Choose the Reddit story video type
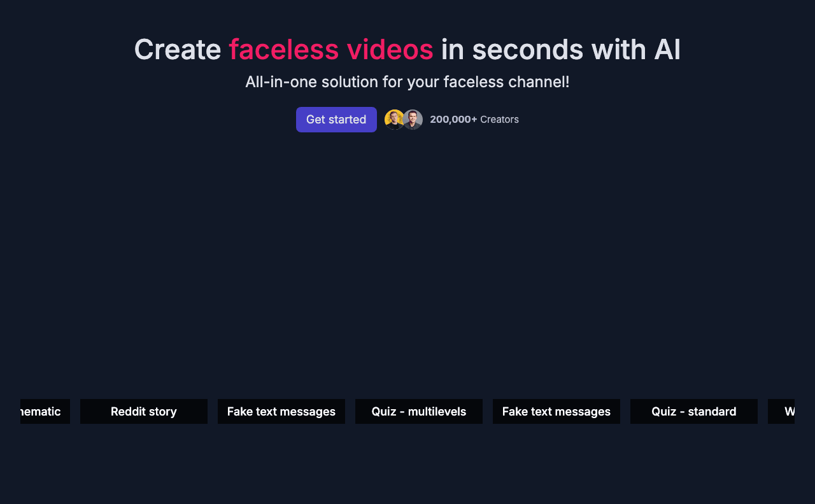Viewport: 815px width, 504px height. pyautogui.click(x=144, y=411)
